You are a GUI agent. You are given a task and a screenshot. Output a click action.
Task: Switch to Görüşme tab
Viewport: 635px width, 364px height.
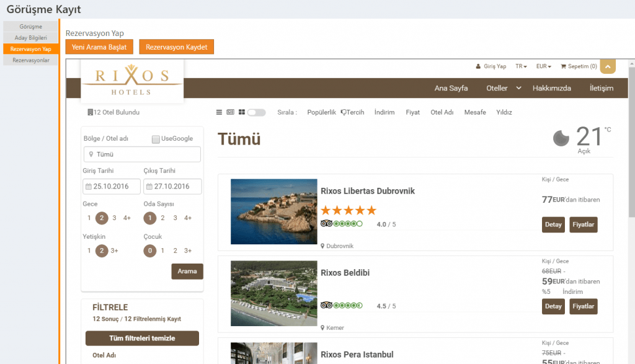[31, 26]
